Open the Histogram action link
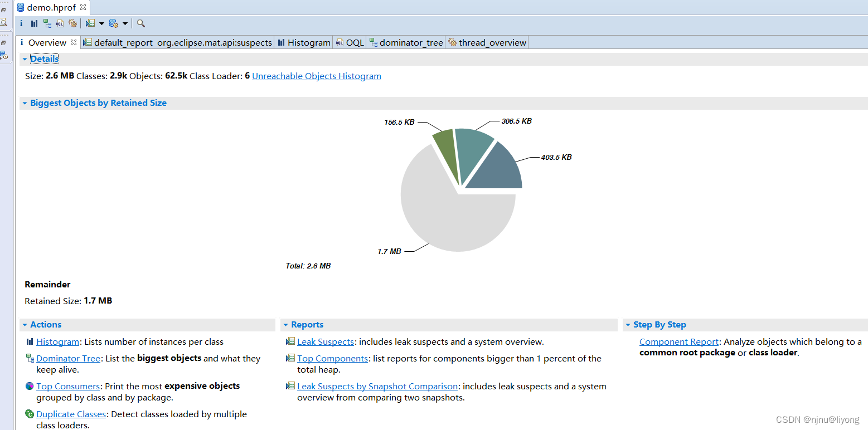Image resolution: width=868 pixels, height=430 pixels. click(x=58, y=342)
